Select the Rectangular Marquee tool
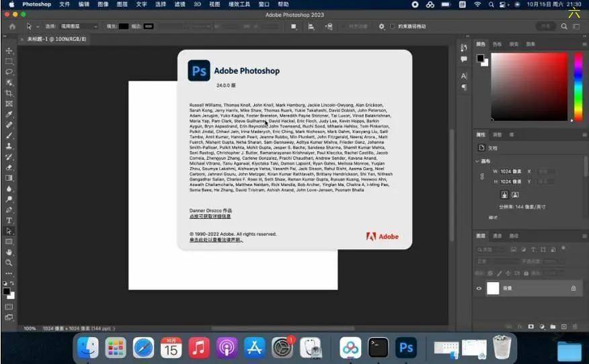Image resolution: width=589 pixels, height=364 pixels. tap(9, 61)
